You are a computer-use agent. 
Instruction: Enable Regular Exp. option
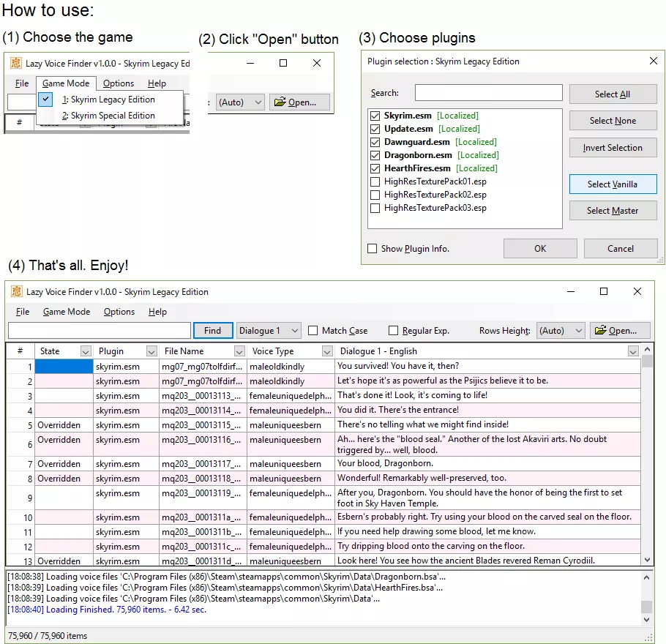pyautogui.click(x=393, y=331)
